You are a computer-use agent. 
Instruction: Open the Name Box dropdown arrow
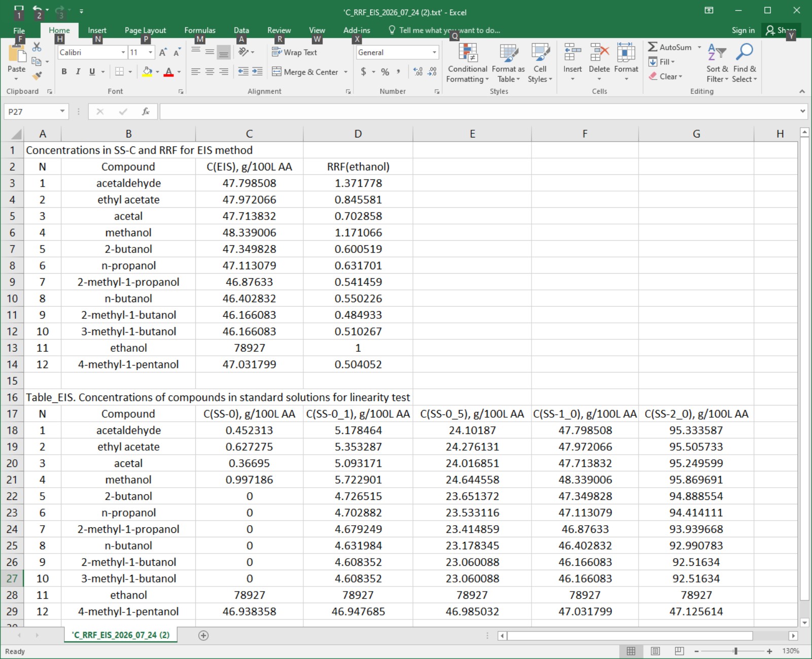(x=62, y=112)
